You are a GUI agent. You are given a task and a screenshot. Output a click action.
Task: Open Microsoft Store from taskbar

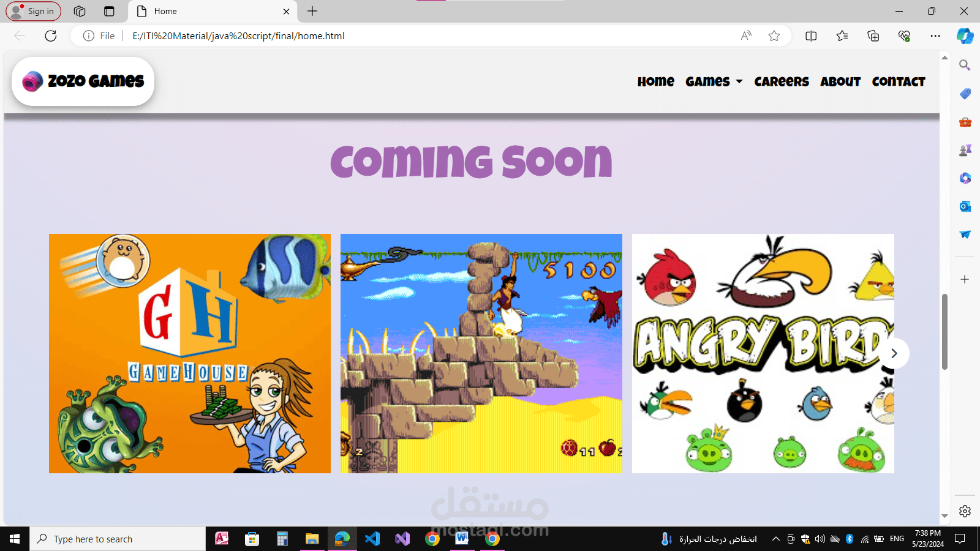(252, 539)
